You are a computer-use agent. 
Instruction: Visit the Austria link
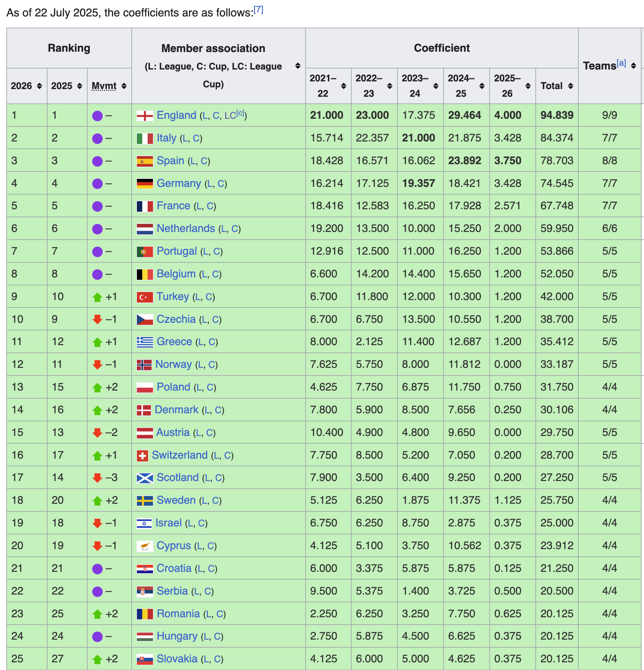click(173, 432)
